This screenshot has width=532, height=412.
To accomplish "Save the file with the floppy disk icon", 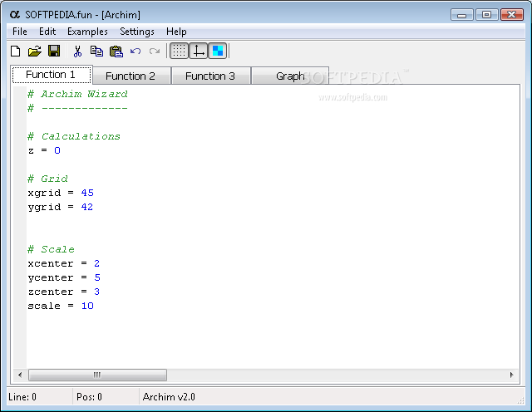I will [54, 51].
